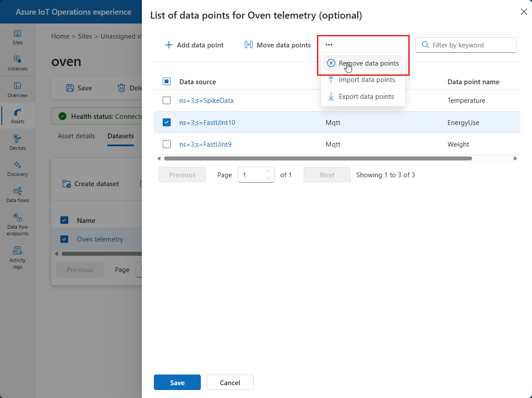Open Activity logs in the sidebar
532x398 pixels.
(17, 258)
